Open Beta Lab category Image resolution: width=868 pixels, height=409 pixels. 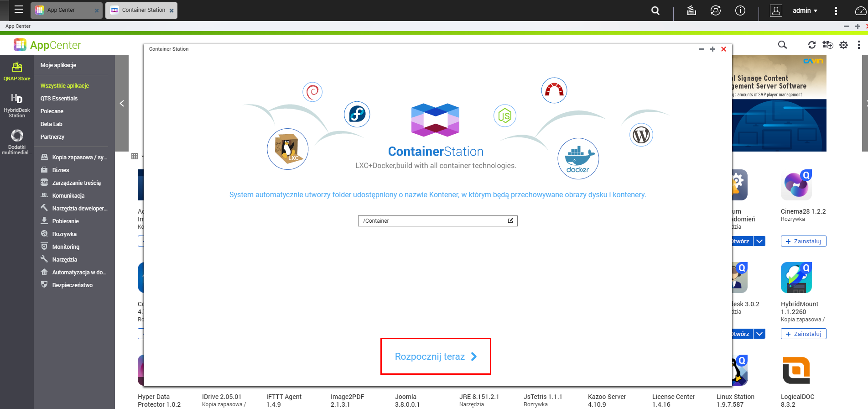52,124
